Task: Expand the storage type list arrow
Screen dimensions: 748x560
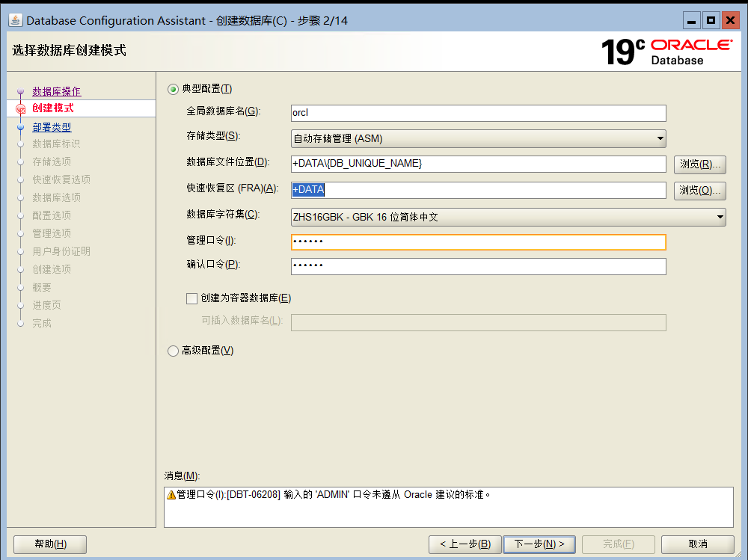Action: [x=660, y=138]
